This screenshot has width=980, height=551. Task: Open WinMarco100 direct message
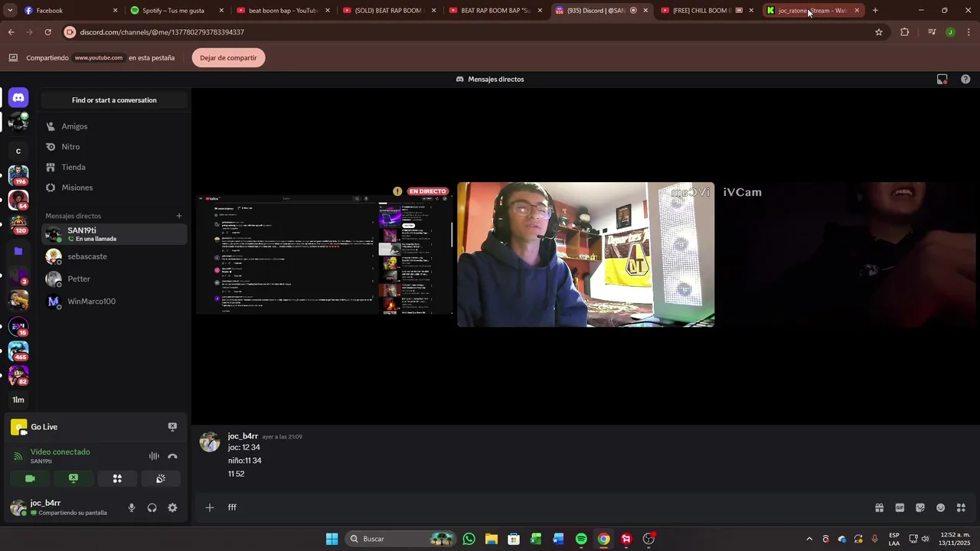pyautogui.click(x=114, y=302)
